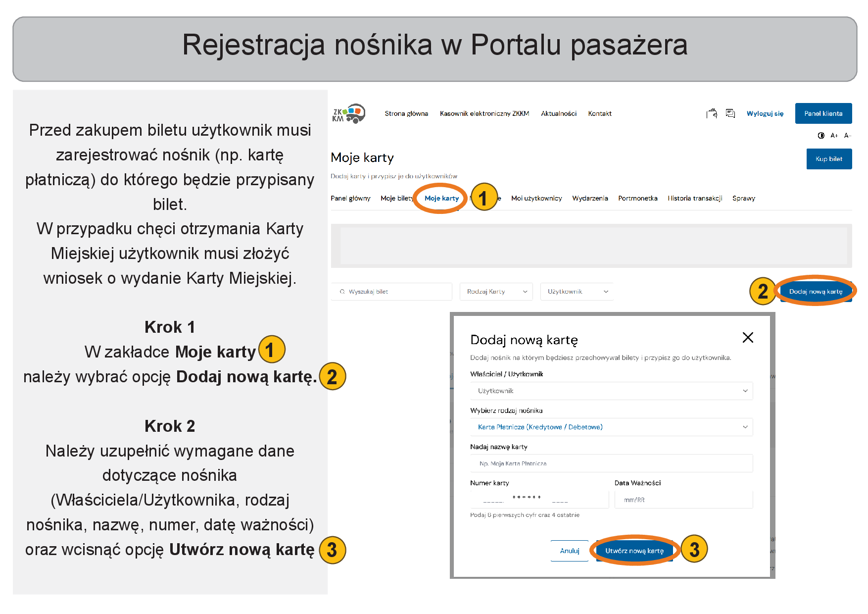This screenshot has width=868, height=614.
Task: Expand the Użytkownik filter dropdown
Action: coord(577,292)
